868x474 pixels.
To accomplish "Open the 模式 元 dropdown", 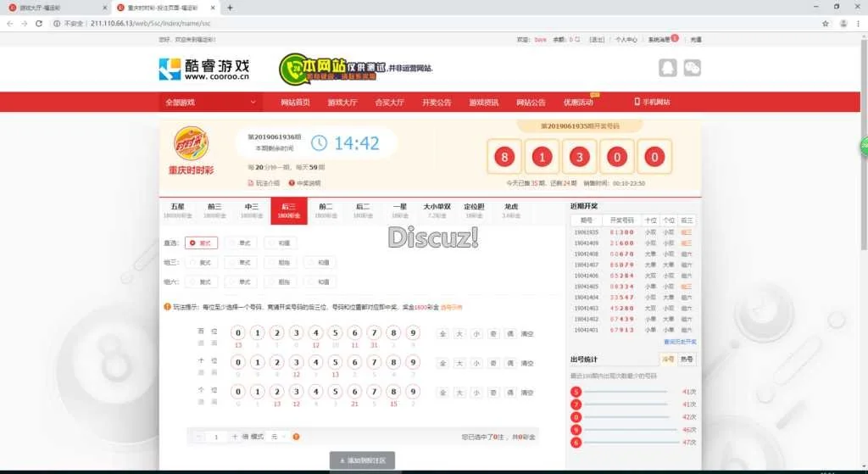I will point(278,437).
